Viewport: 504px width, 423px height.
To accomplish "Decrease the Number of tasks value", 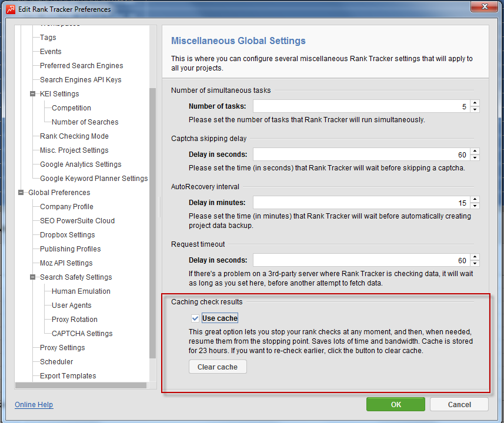I will [475, 109].
